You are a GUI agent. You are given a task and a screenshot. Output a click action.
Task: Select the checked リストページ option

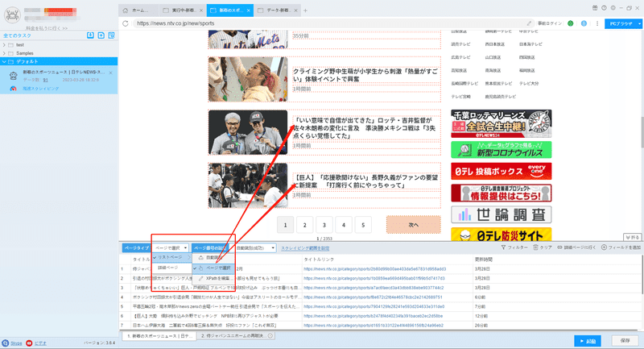click(171, 257)
